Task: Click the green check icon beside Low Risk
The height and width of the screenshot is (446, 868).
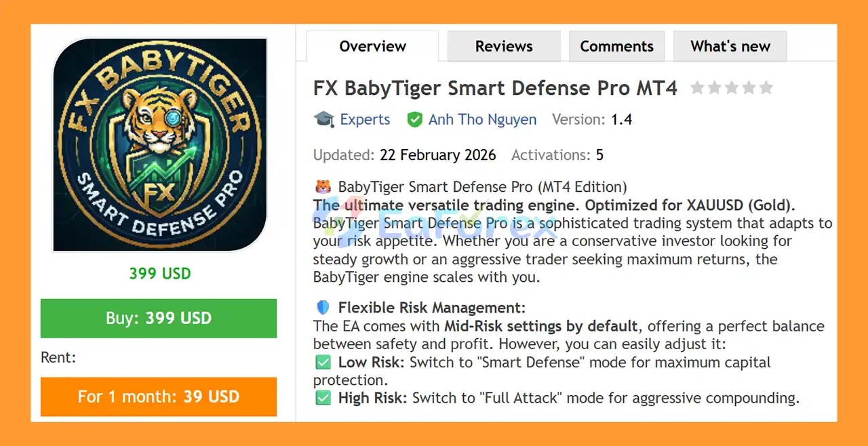Action: tap(323, 362)
